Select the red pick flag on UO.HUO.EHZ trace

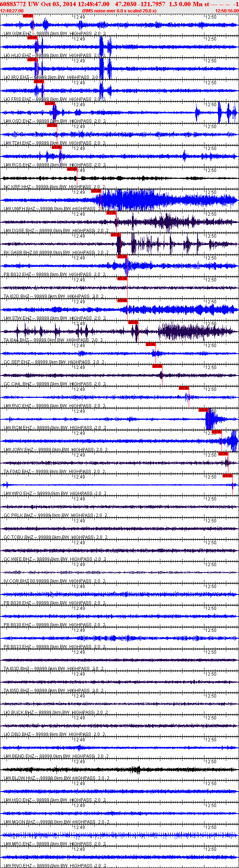click(32, 38)
